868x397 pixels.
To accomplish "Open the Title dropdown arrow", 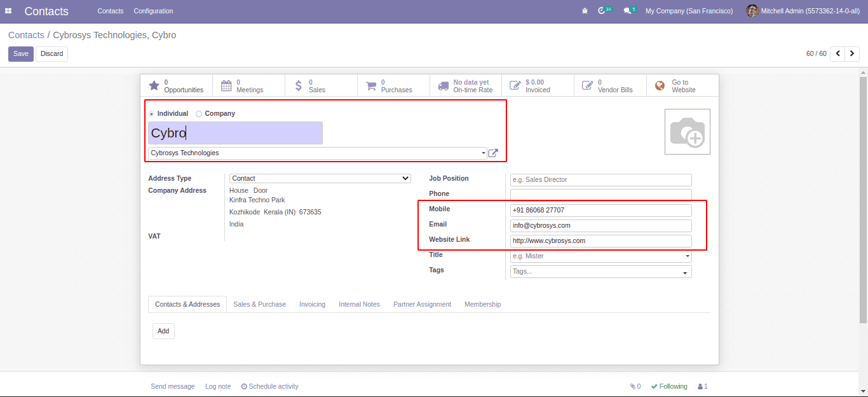I will pyautogui.click(x=688, y=256).
